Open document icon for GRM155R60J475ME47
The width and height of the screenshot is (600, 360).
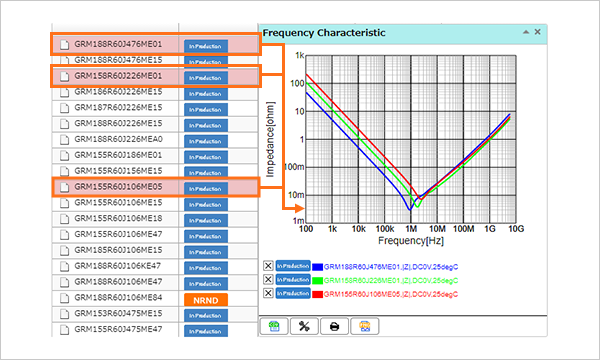point(64,330)
